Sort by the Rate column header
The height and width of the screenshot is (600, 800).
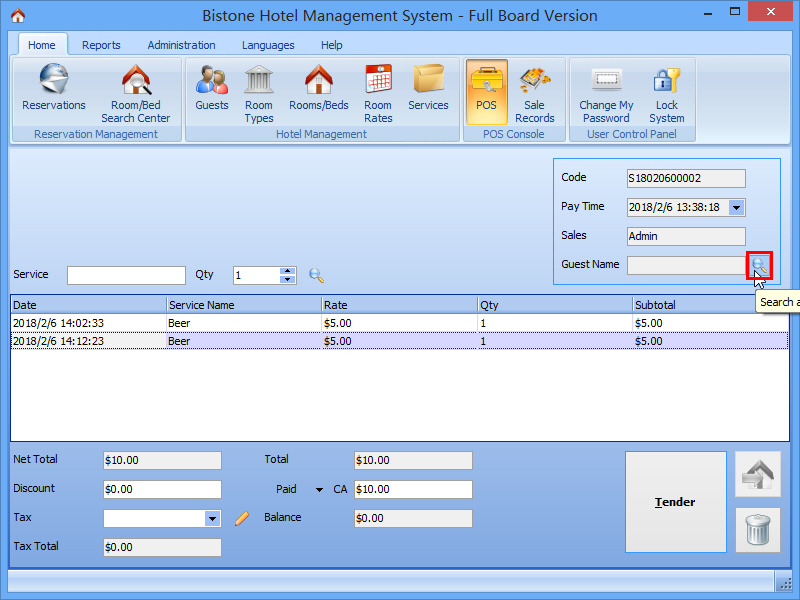click(399, 305)
